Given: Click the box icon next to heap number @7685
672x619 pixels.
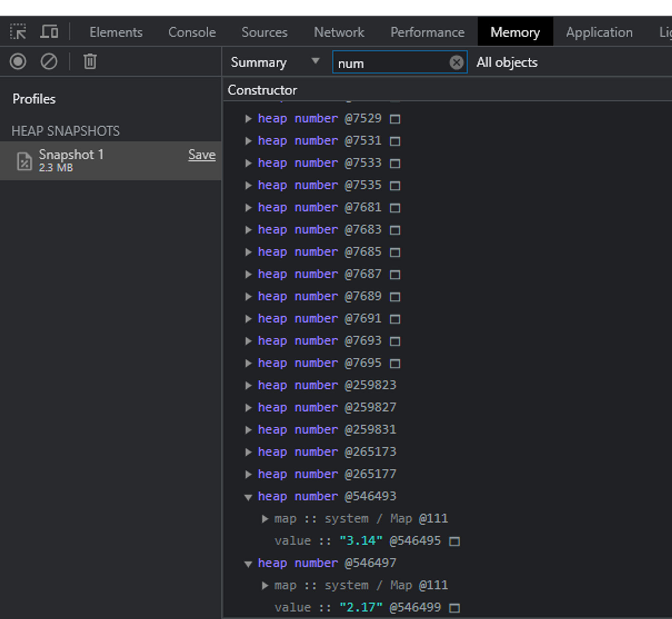Looking at the screenshot, I should point(395,253).
